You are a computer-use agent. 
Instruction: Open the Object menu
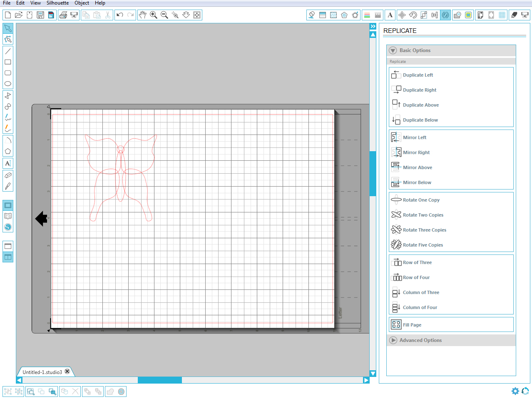[x=82, y=3]
